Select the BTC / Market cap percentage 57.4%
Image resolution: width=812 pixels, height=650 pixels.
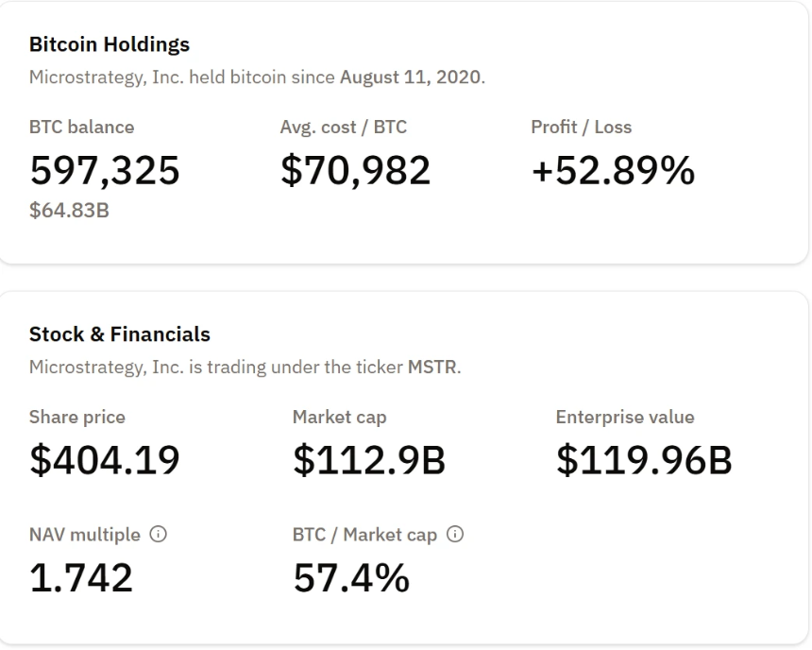(350, 579)
